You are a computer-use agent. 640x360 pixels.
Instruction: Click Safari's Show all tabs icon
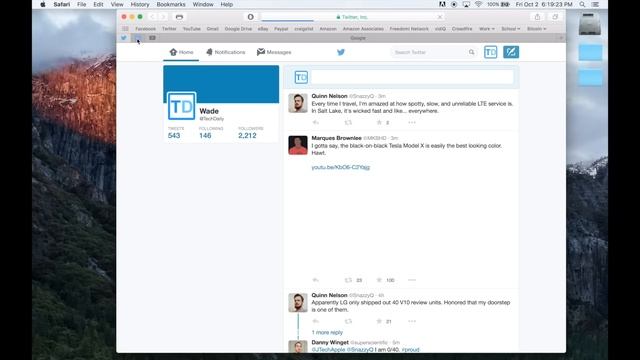point(555,17)
